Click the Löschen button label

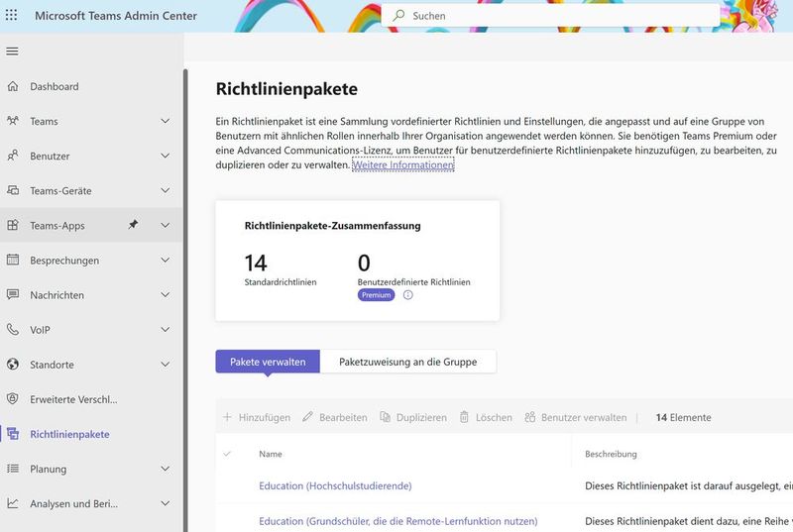tap(494, 417)
